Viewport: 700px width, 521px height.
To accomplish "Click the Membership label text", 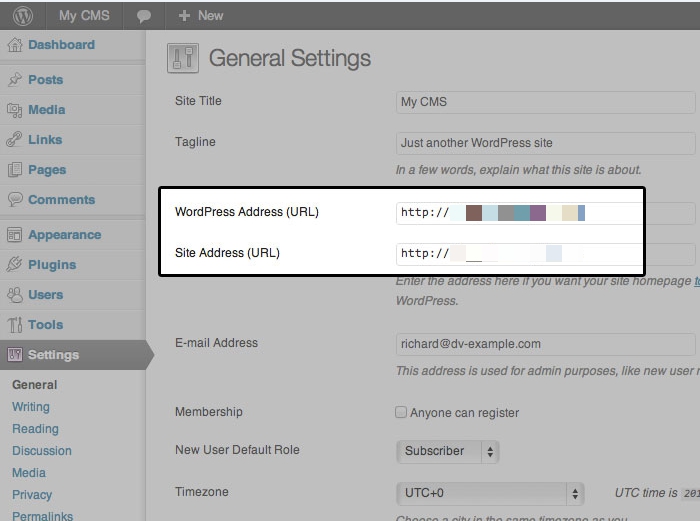I will [208, 412].
